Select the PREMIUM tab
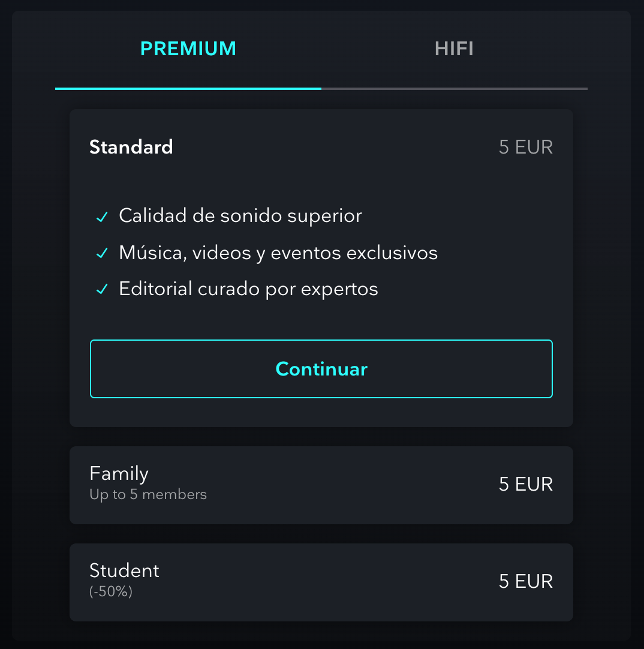 pos(188,49)
